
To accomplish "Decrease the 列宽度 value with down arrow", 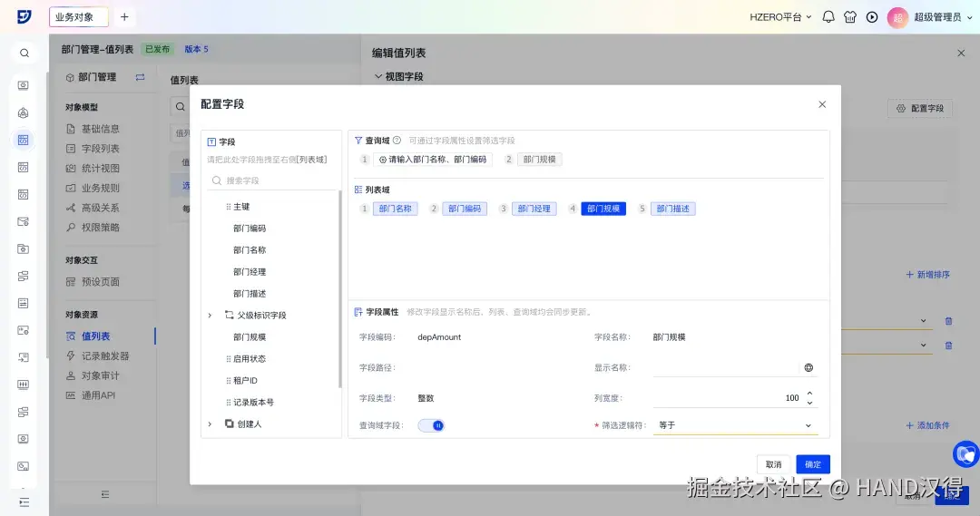I will click(809, 403).
